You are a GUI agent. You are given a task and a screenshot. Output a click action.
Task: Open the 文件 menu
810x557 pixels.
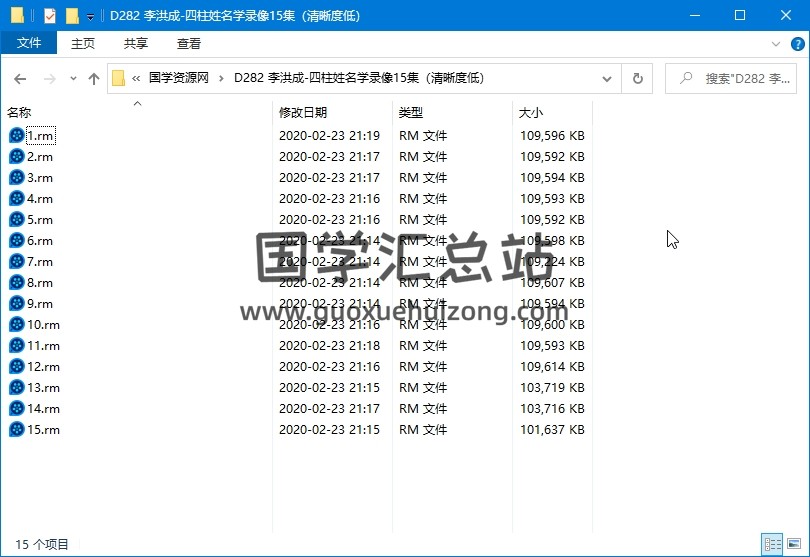click(29, 43)
